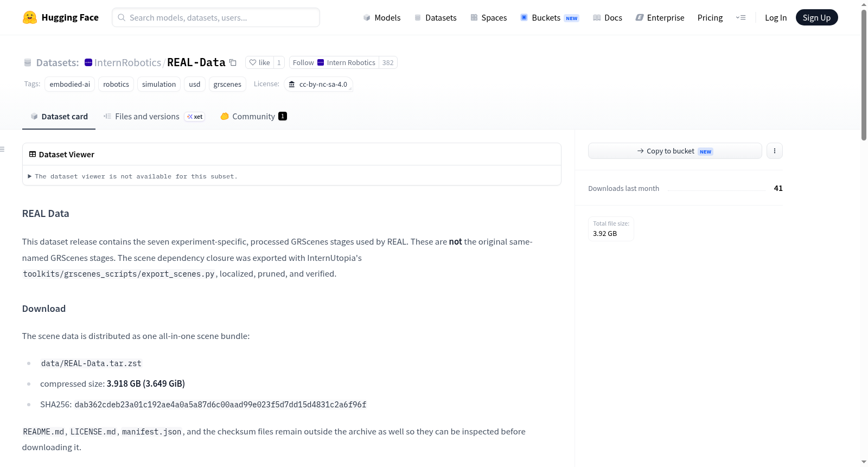
Task: View the like count of 1
Action: pos(279,62)
